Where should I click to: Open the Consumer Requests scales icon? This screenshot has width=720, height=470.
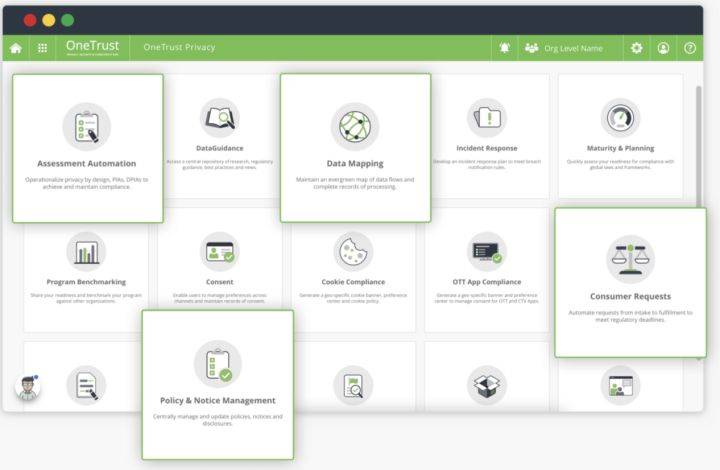pos(630,259)
